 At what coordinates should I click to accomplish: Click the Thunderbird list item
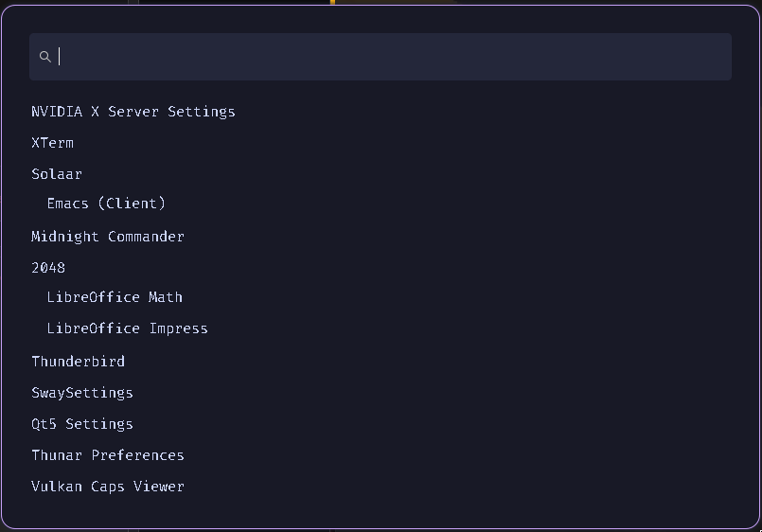point(78,362)
